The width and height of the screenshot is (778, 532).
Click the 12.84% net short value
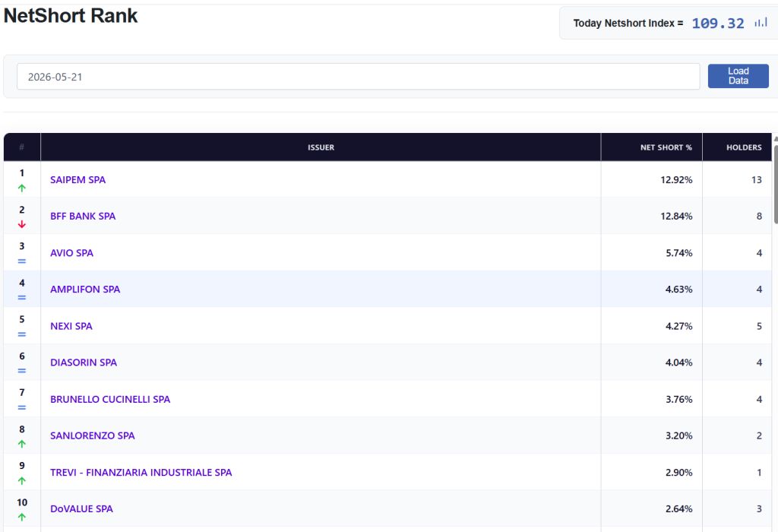pyautogui.click(x=676, y=216)
